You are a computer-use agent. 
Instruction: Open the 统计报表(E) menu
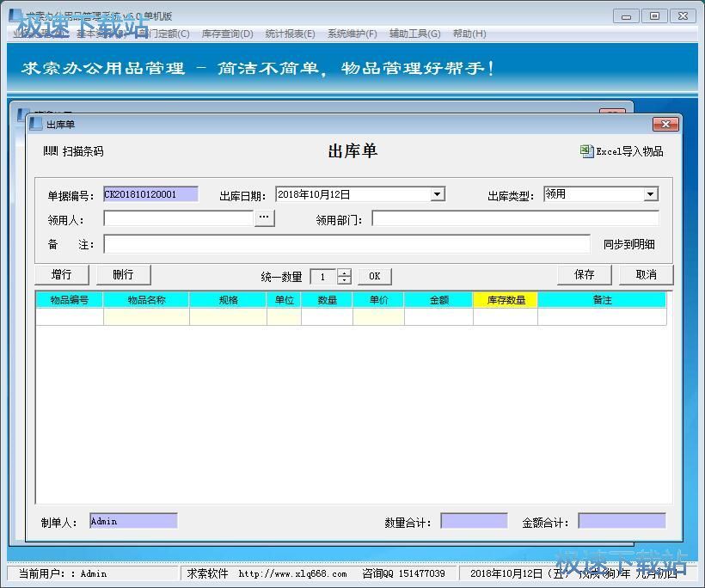click(290, 34)
